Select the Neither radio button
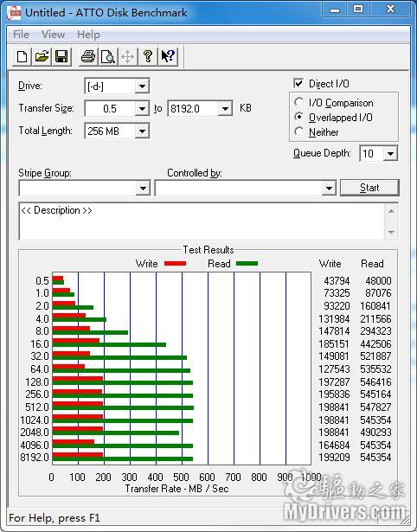 [x=299, y=131]
